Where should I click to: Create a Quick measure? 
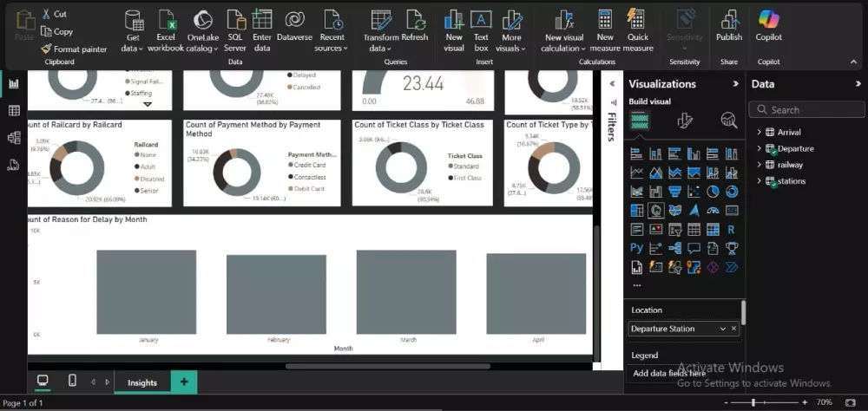pos(638,31)
